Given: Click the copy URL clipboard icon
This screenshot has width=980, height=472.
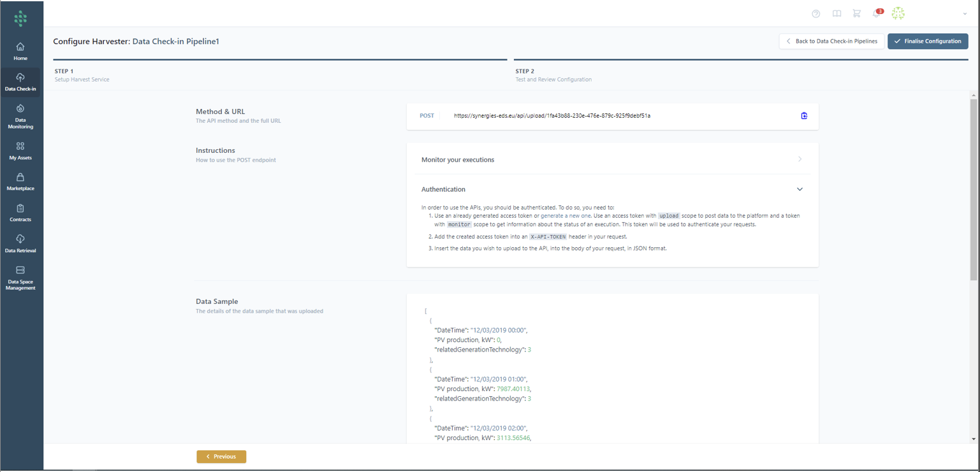Looking at the screenshot, I should coord(804,116).
